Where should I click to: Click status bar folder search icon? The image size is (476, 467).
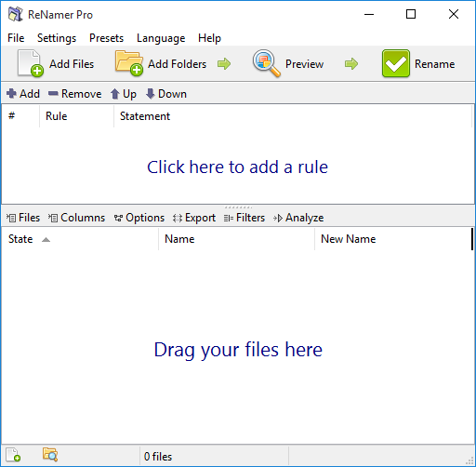(x=50, y=455)
